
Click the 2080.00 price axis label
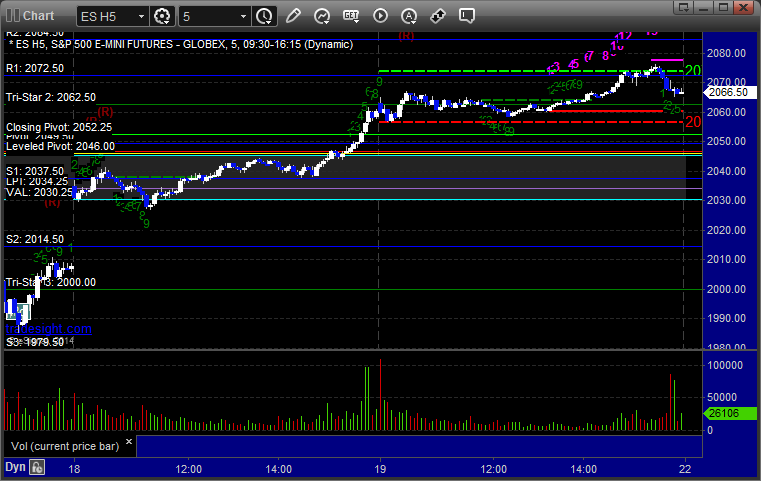pos(727,53)
